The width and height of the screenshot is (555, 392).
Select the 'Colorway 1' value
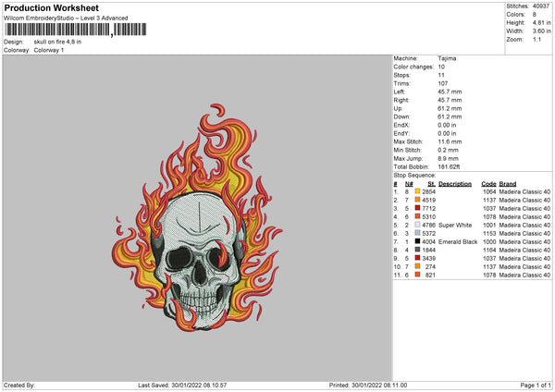click(x=49, y=50)
